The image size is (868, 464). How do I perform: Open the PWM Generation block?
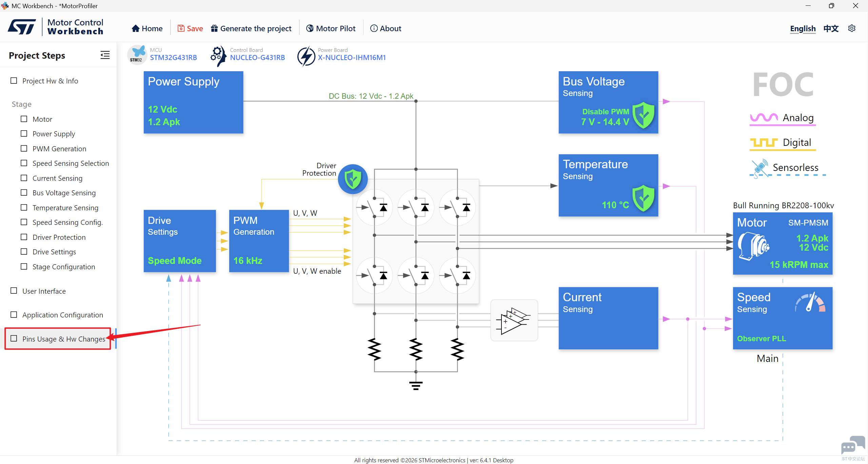[259, 241]
